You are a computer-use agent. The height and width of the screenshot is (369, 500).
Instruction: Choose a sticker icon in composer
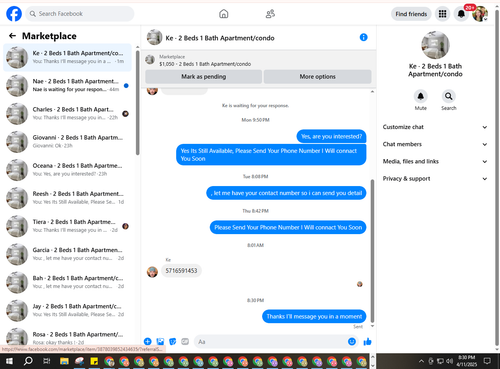173,341
